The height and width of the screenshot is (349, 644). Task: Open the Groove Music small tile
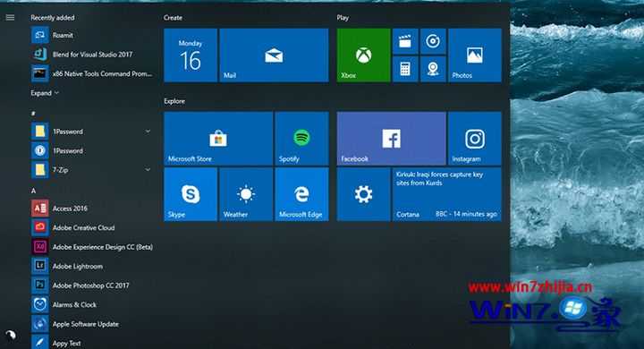pyautogui.click(x=433, y=41)
